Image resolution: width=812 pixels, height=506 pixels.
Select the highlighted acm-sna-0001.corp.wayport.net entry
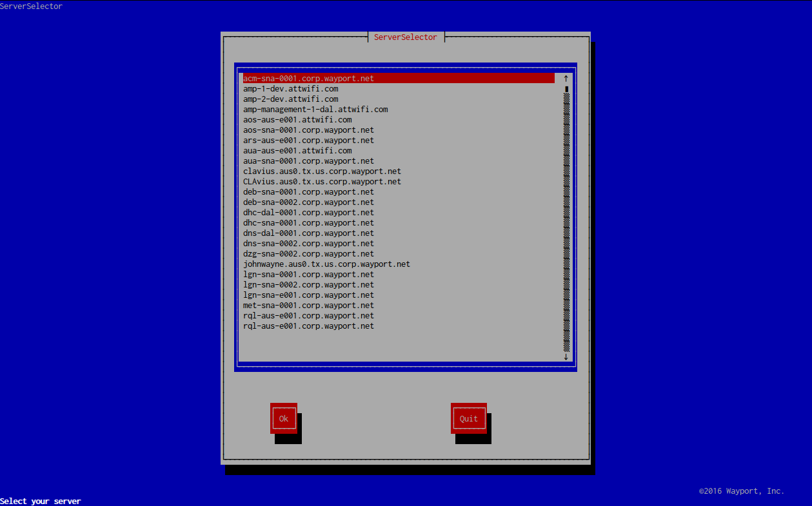tap(308, 79)
